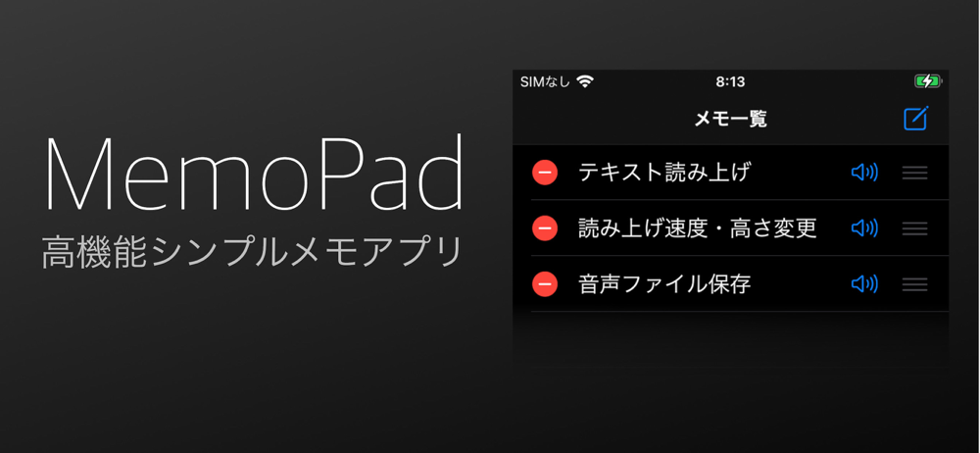This screenshot has height=453, width=980.
Task: Tap the compose new memo icon
Action: [x=916, y=119]
